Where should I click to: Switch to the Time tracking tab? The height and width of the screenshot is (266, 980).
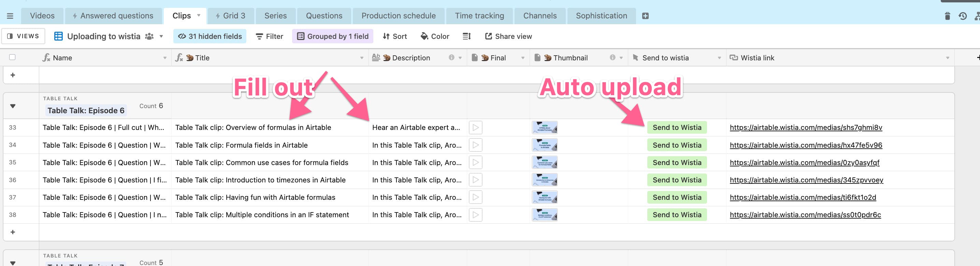pyautogui.click(x=479, y=16)
